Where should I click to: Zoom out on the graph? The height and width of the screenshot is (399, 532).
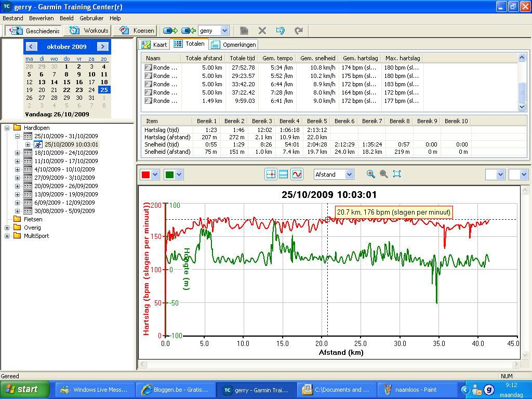[384, 174]
